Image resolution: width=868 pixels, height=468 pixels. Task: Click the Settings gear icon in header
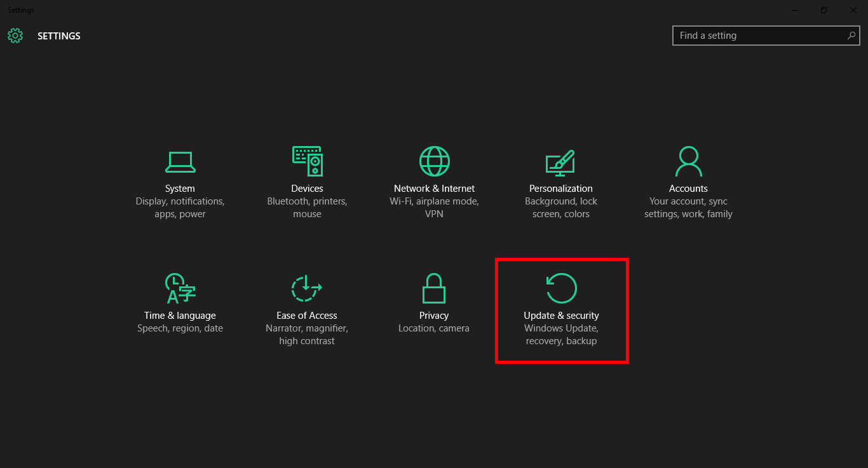[15, 36]
